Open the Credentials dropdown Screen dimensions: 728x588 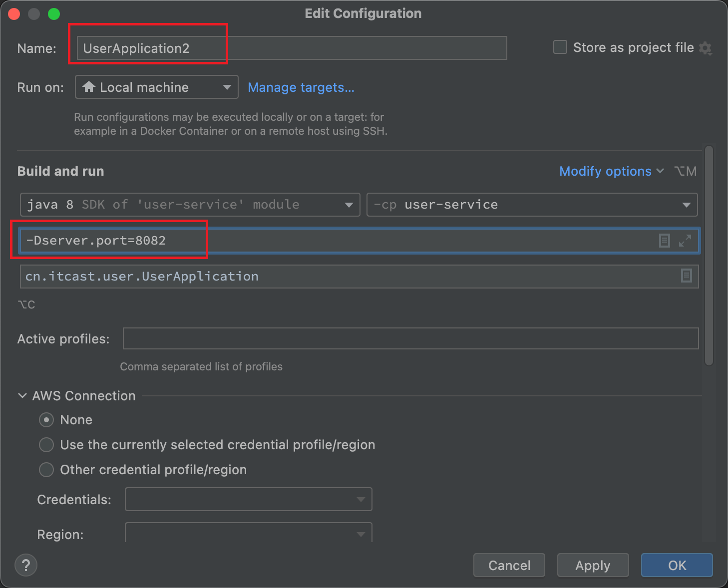[248, 499]
